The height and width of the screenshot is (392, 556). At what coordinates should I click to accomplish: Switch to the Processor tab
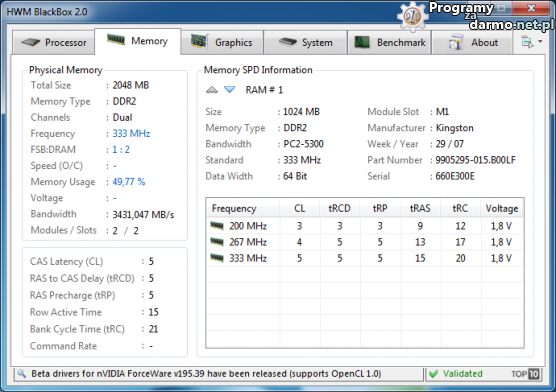(54, 43)
